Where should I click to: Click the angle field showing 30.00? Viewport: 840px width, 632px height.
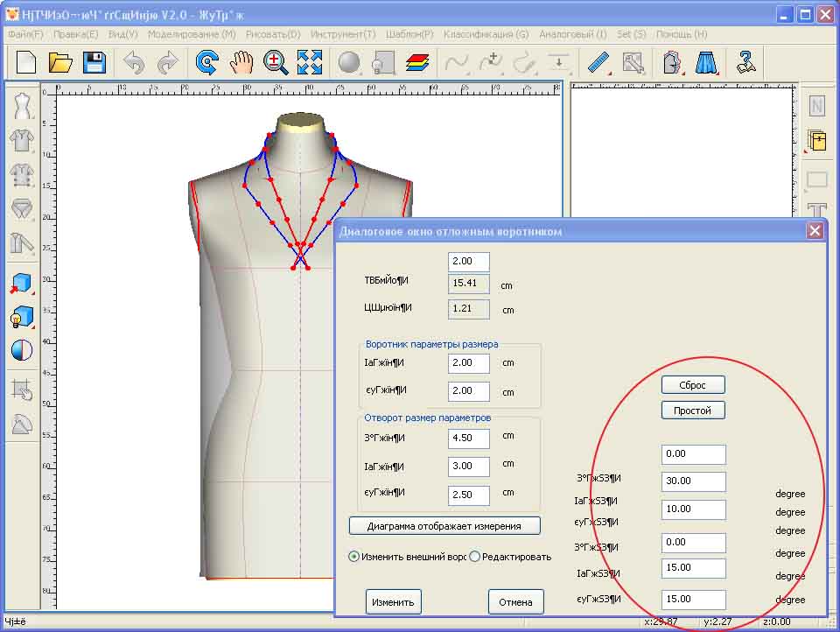point(693,481)
